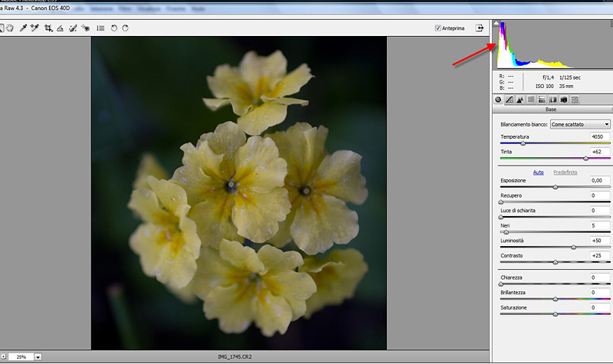
Task: Toggle the Anteprima preview checkbox
Action: 438,28
